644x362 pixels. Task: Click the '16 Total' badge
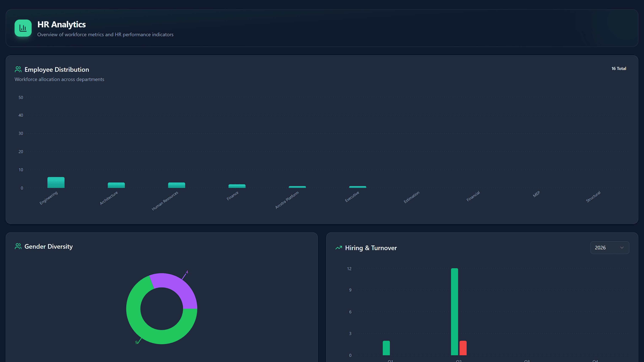click(x=619, y=68)
